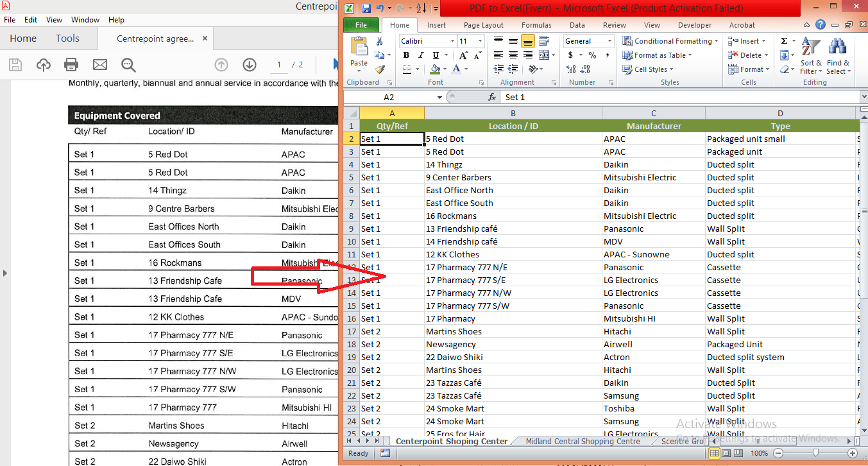Screen dimensions: 868x466
Task: Toggle bottom vertical alignment
Action: 528,41
